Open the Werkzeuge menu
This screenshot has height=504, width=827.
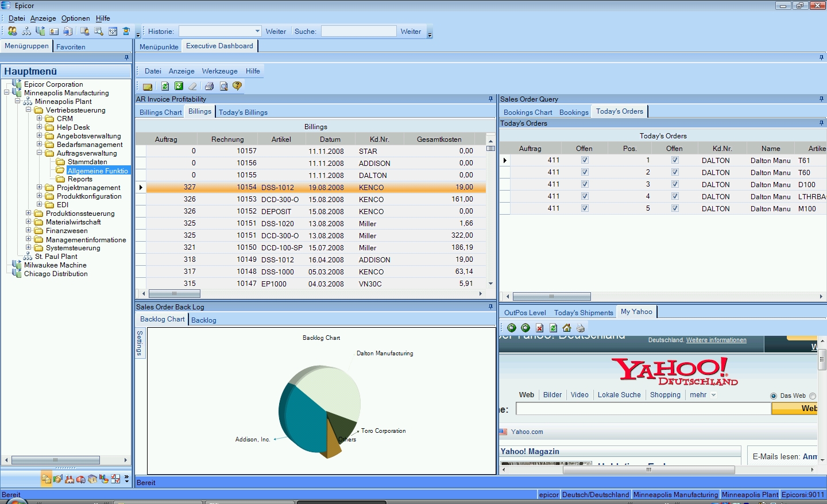[x=219, y=71]
